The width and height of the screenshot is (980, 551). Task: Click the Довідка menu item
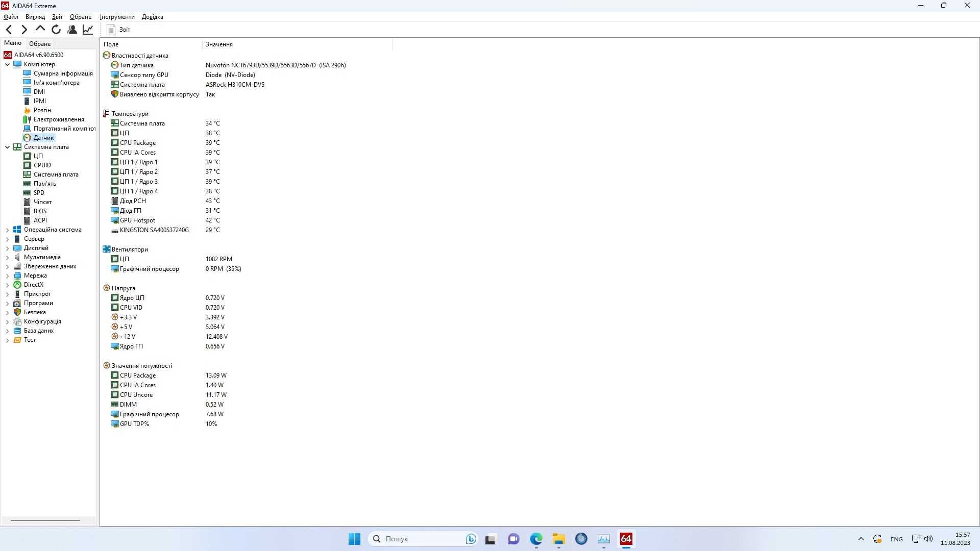152,17
